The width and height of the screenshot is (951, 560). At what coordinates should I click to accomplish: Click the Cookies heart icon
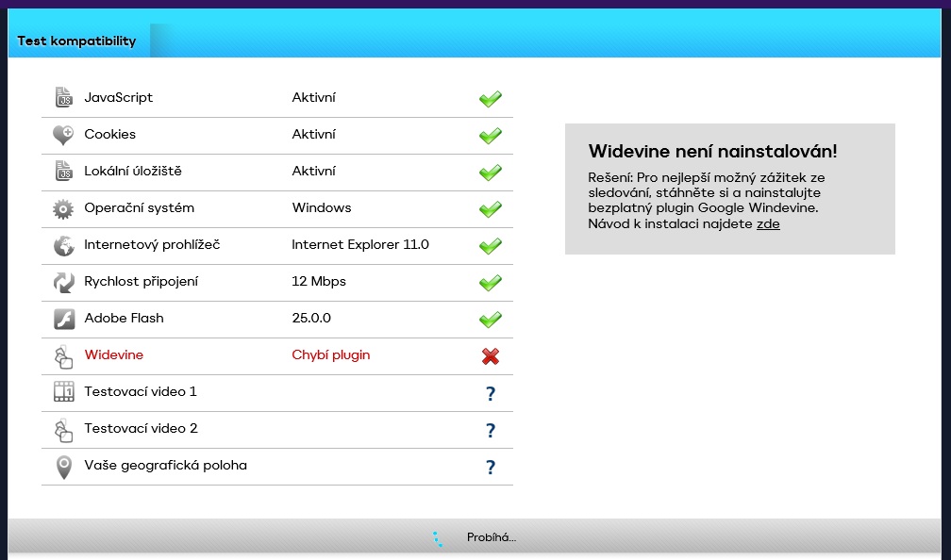(x=63, y=135)
